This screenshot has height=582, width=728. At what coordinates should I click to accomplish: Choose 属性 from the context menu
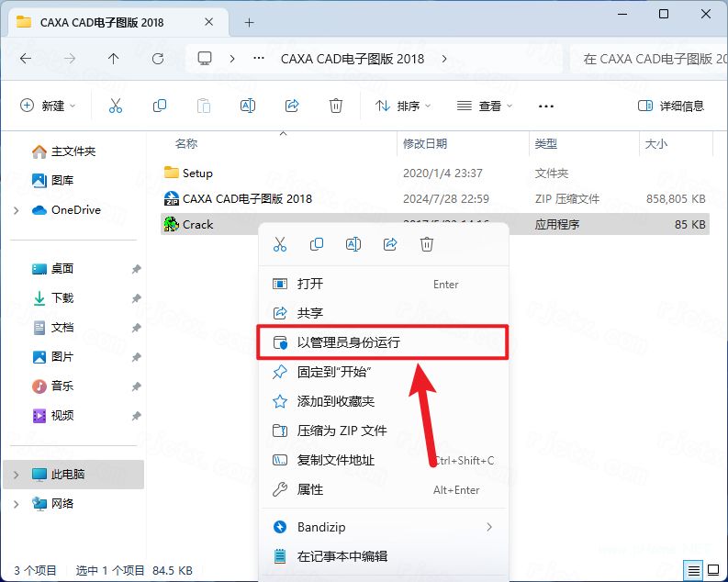(384, 489)
